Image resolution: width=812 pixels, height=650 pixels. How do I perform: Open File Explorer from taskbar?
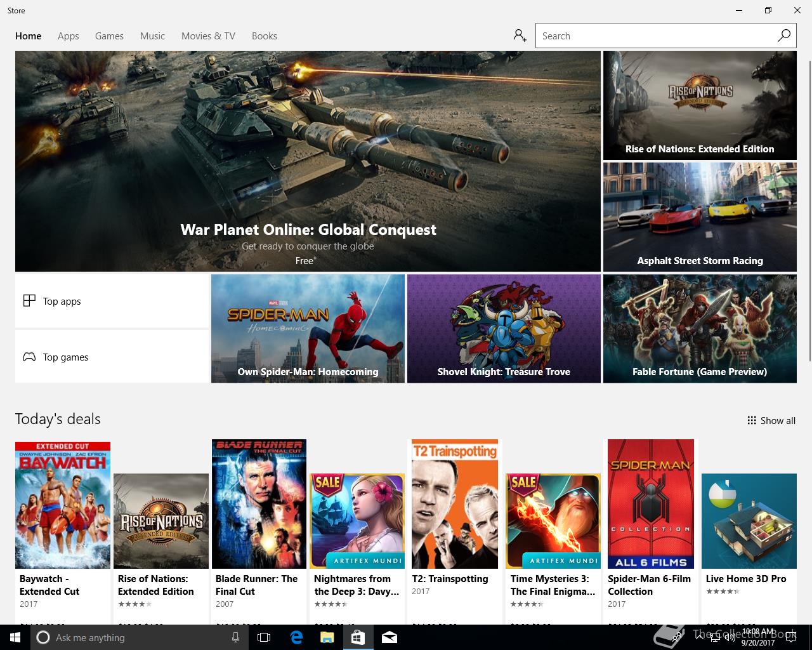click(327, 637)
